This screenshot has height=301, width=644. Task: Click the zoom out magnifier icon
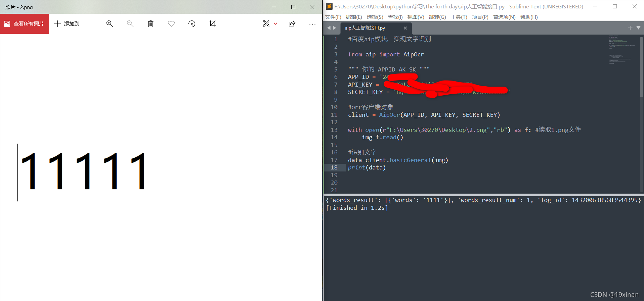coord(130,24)
